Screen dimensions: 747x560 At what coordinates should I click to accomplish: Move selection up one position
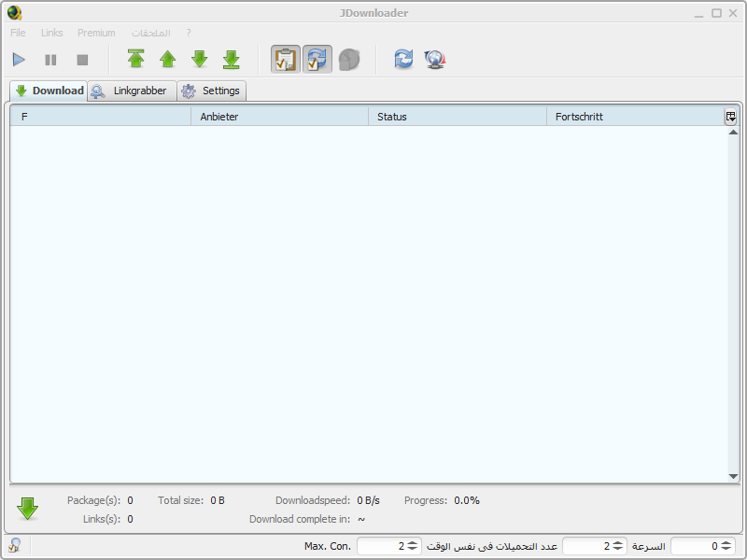[168, 60]
